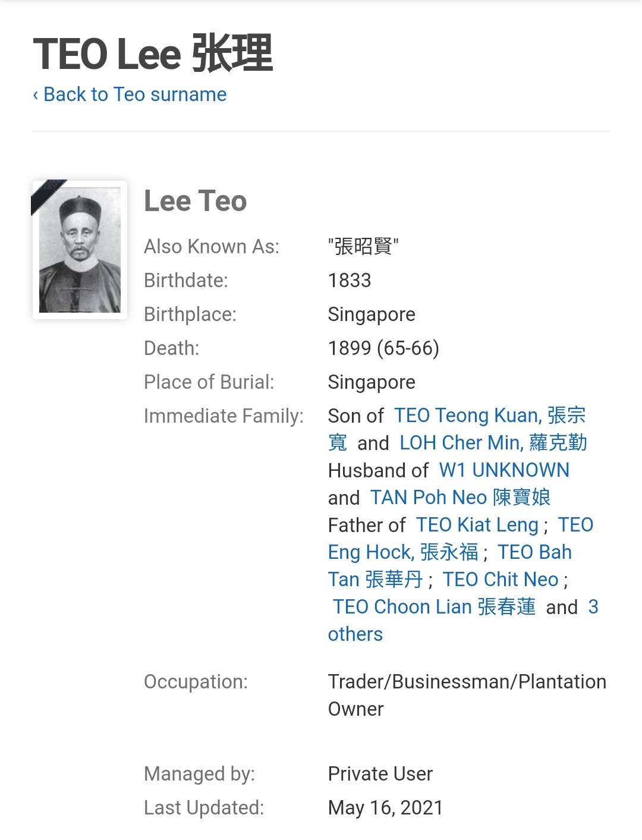Open TEO Eng Hock 張永福 profile
This screenshot has width=642, height=840.
402,552
